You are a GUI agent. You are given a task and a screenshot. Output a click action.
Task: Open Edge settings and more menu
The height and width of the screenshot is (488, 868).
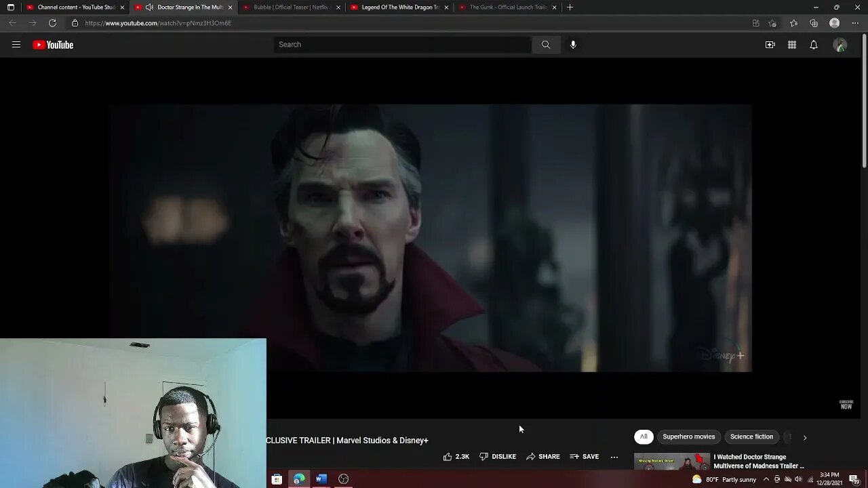(x=855, y=23)
